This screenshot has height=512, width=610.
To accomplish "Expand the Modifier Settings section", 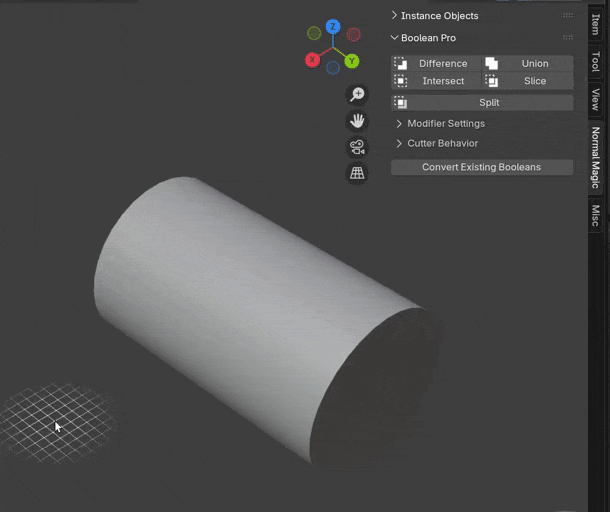I will point(445,124).
